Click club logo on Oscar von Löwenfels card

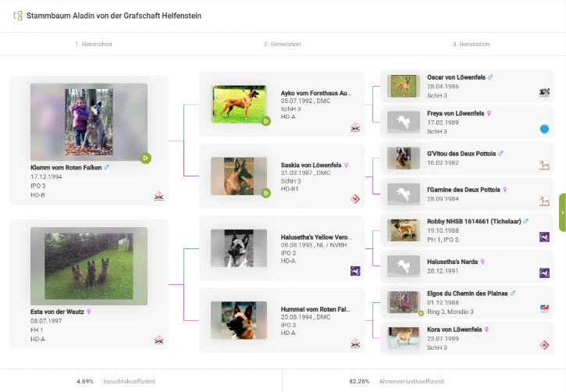click(544, 92)
